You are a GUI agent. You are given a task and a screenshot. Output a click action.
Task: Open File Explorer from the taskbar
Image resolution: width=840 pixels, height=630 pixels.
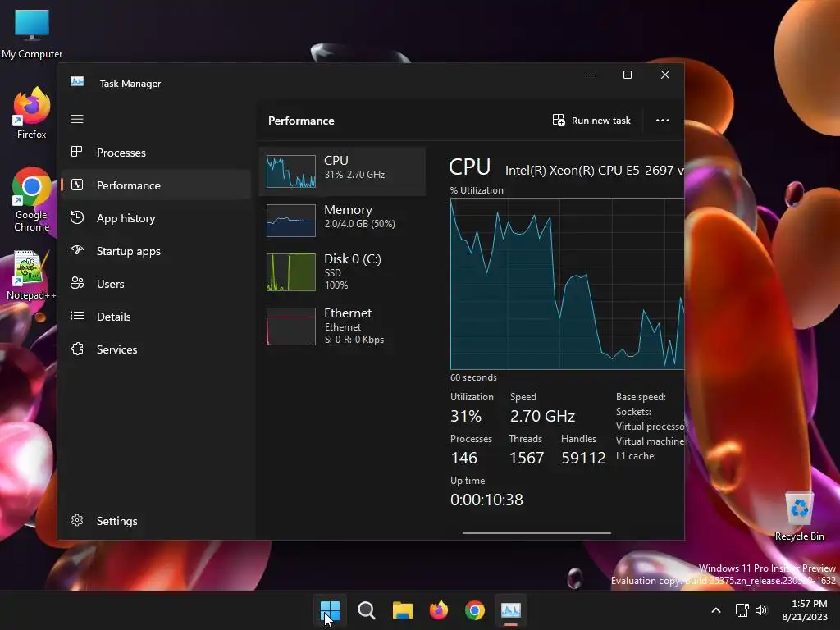coord(402,610)
